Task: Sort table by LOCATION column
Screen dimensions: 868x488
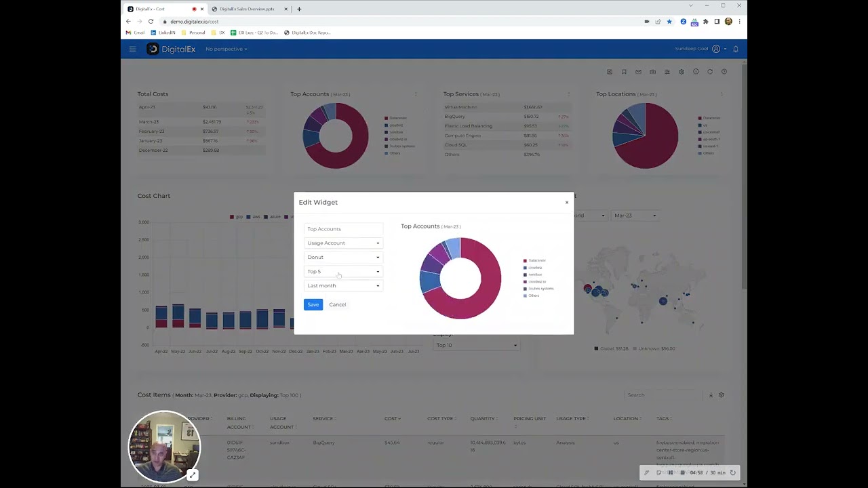Action: 627,419
